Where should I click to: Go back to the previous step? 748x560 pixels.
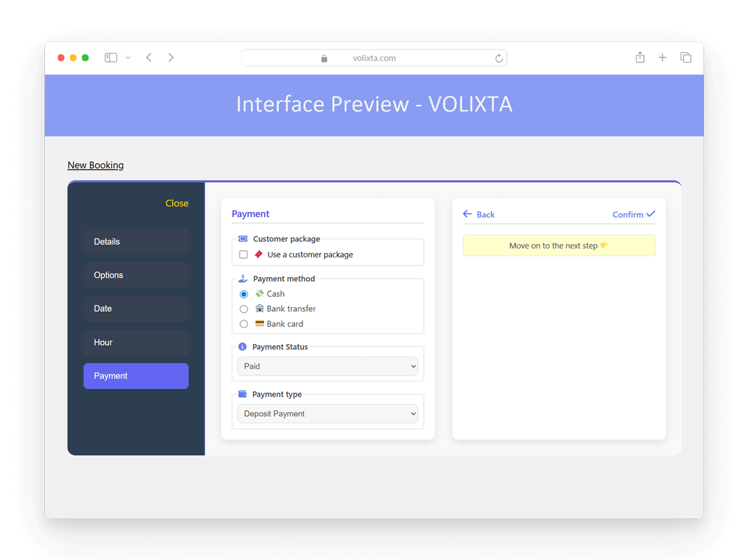pos(479,214)
